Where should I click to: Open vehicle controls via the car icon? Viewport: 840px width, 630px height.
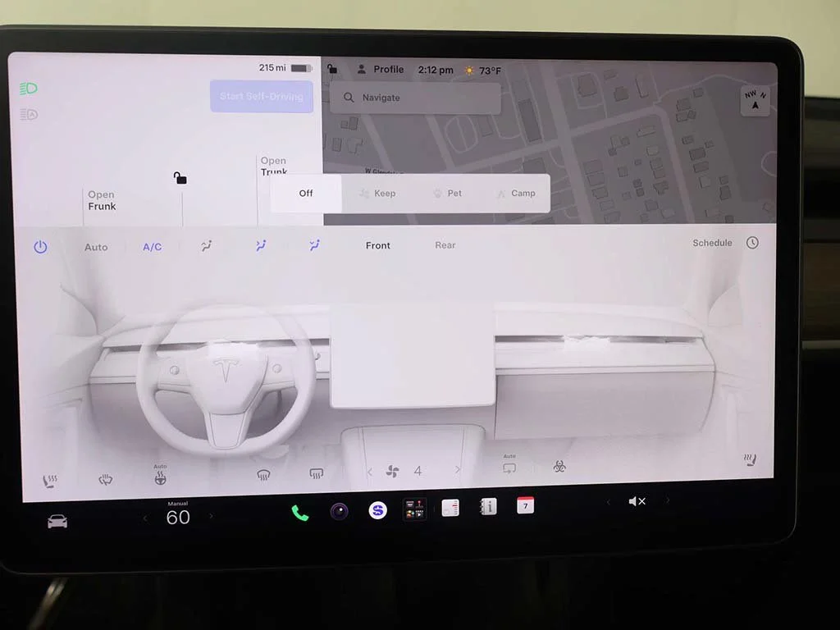[x=57, y=521]
